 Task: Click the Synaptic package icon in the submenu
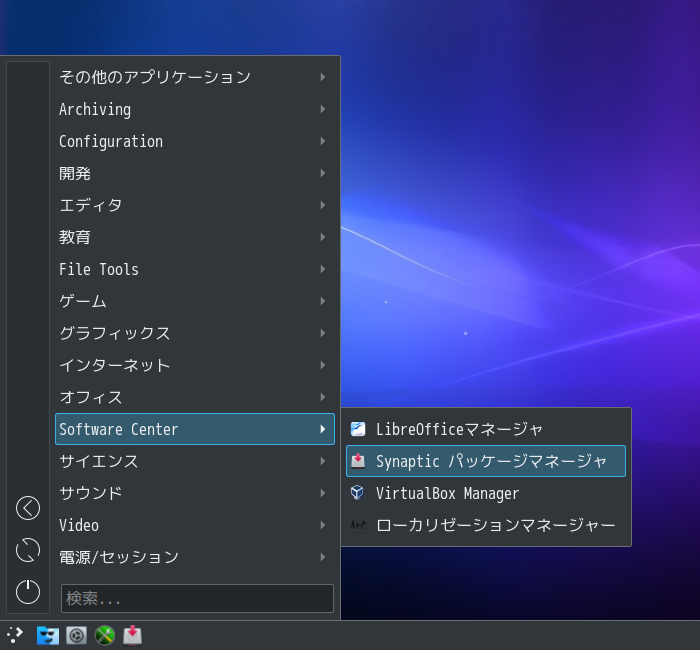(358, 461)
